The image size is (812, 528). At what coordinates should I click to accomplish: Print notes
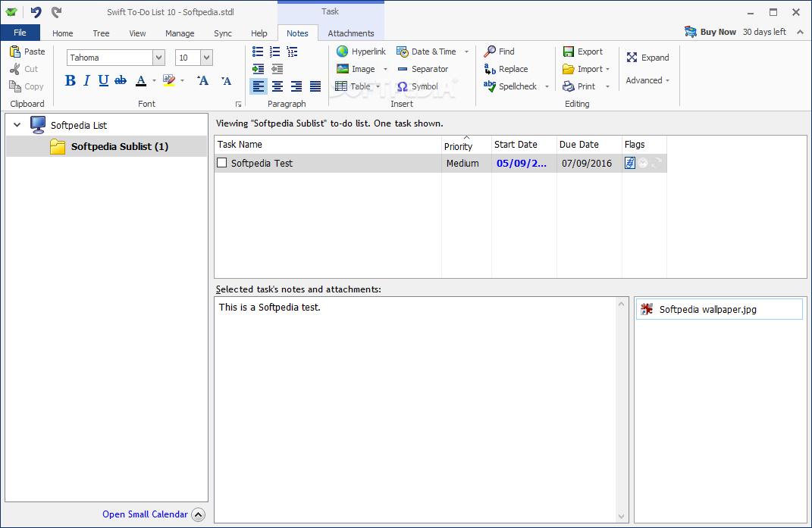click(579, 86)
